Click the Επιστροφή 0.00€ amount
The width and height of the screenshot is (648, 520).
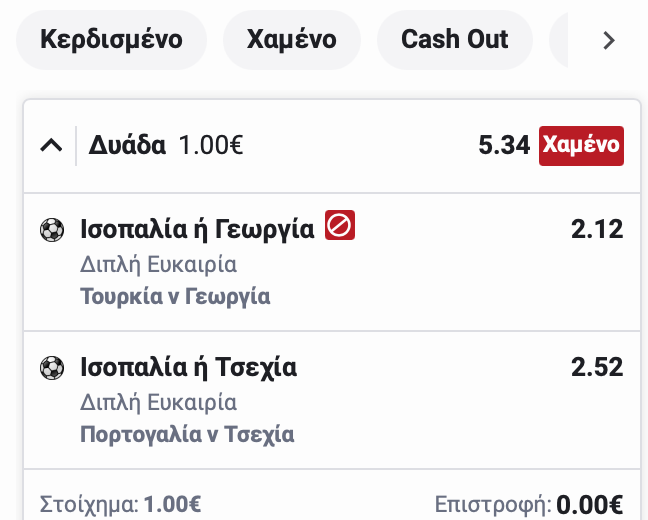tap(590, 505)
